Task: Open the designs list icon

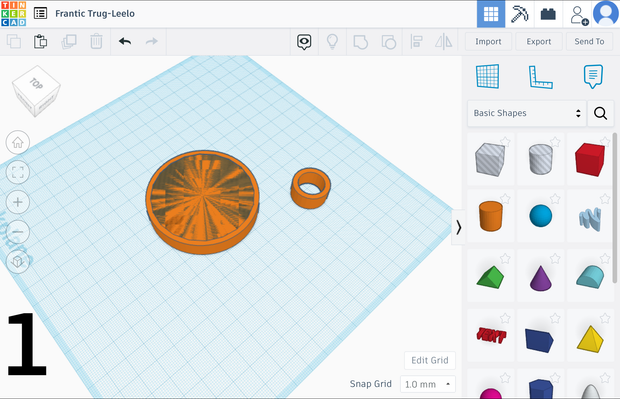Action: coord(40,13)
